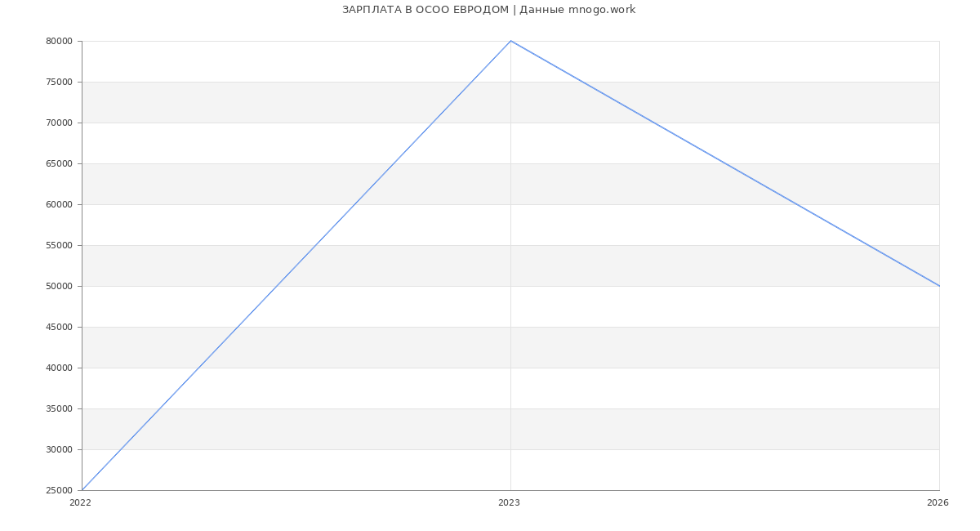Click the 2026 x-axis label
This screenshot has height=531, width=980.
point(938,503)
